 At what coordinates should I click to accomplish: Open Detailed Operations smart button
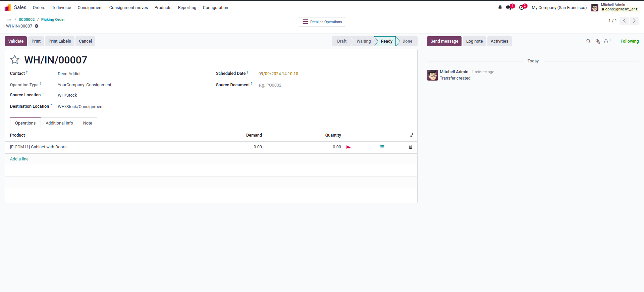pyautogui.click(x=322, y=22)
